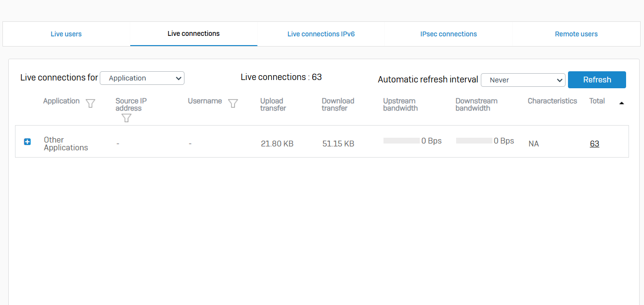Expand the Other Applications row
The height and width of the screenshot is (305, 644).
pos(28,142)
